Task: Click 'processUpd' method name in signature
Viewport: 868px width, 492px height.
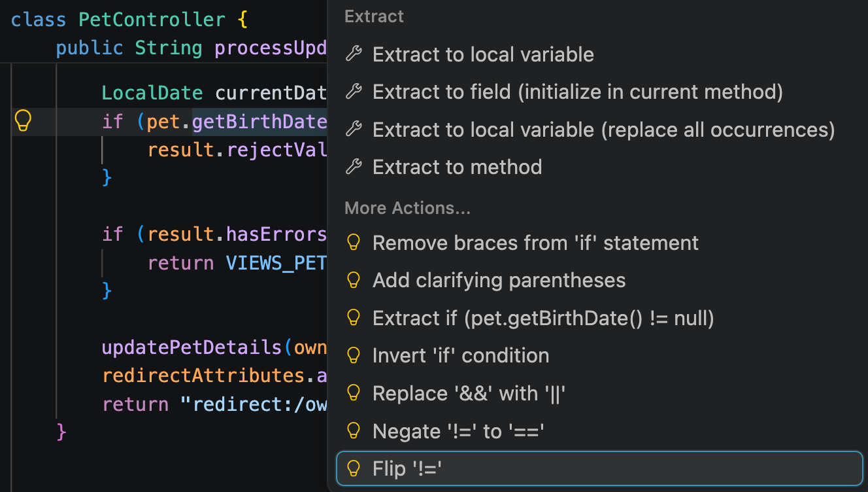Action: tap(270, 48)
